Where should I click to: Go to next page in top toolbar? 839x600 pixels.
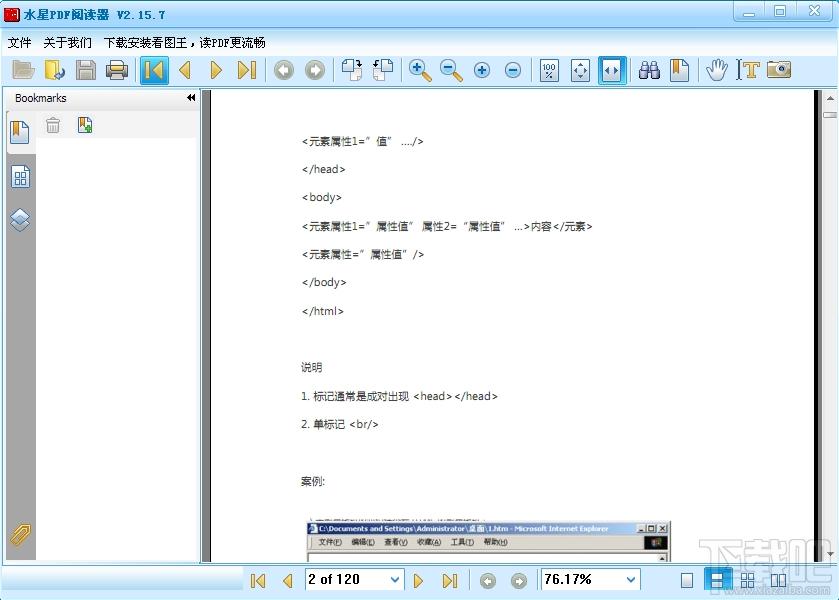[216, 70]
